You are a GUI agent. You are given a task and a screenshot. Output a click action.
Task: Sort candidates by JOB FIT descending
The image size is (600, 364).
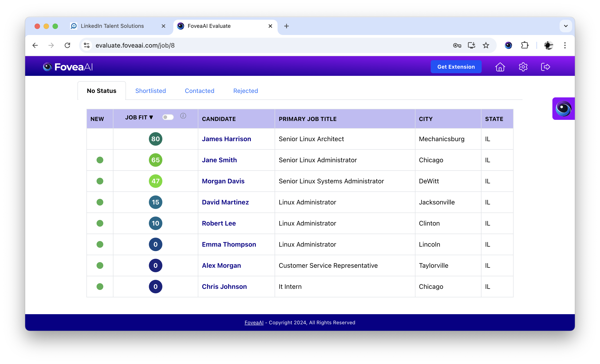click(x=139, y=118)
